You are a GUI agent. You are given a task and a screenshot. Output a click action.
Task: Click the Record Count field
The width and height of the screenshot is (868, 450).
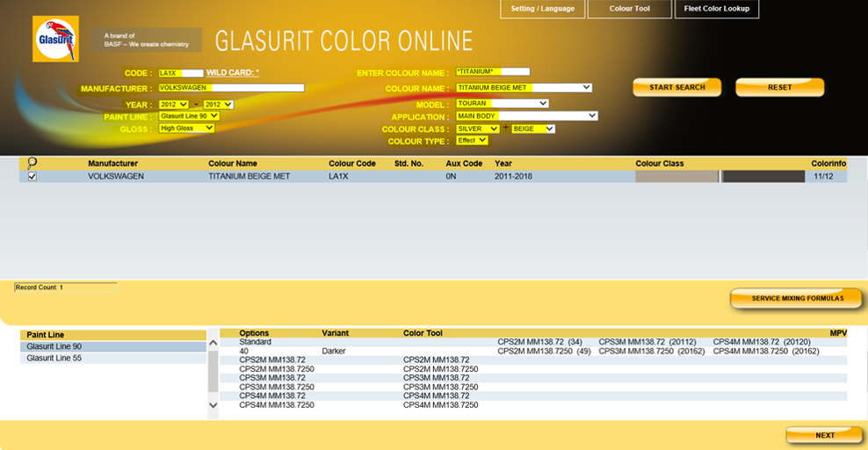pos(65,287)
